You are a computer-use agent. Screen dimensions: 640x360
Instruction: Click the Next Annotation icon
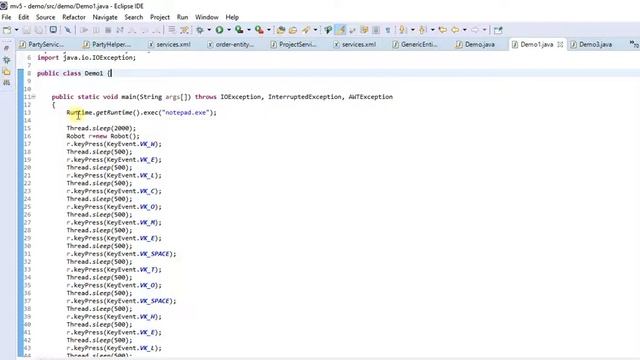tap(403, 30)
